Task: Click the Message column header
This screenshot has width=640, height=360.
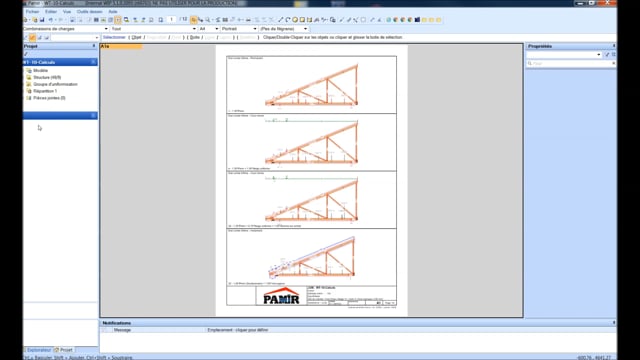Action: [122, 330]
